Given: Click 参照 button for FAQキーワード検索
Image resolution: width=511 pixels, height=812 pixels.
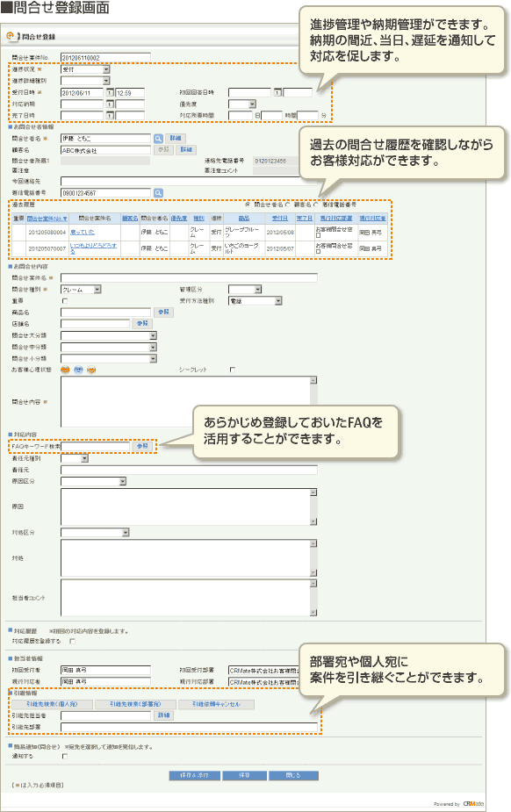Looking at the screenshot, I should click(142, 446).
